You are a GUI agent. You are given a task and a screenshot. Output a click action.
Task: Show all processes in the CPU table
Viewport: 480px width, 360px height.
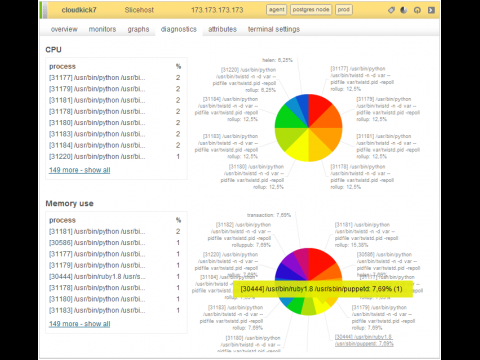[x=79, y=170]
